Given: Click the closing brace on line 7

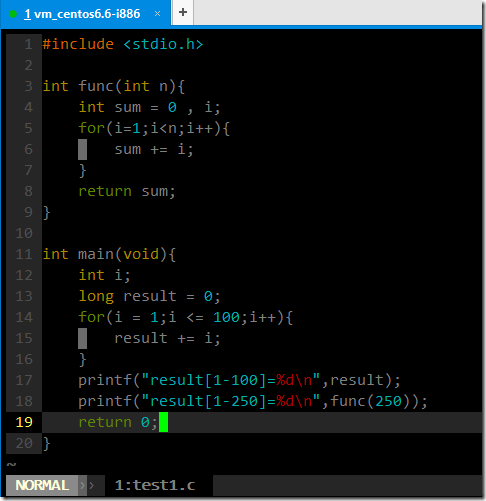Looking at the screenshot, I should point(83,171).
